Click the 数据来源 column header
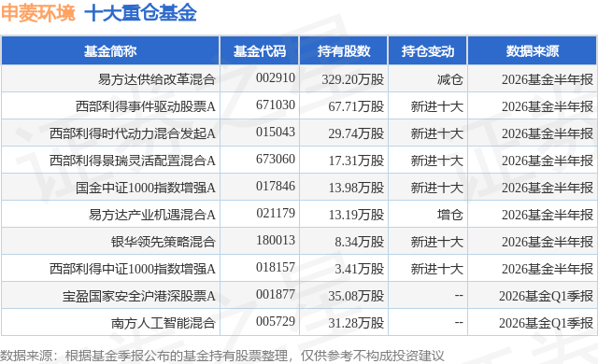Screen dimensions: 598x364 point(533,51)
